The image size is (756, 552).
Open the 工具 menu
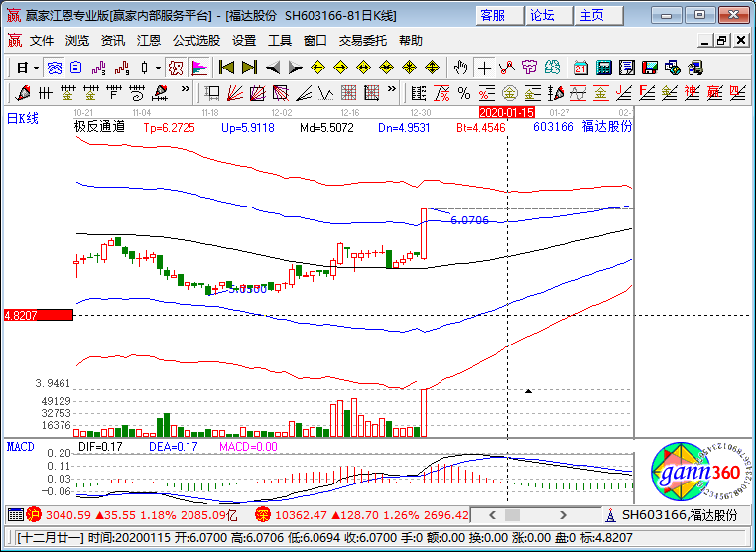point(280,41)
